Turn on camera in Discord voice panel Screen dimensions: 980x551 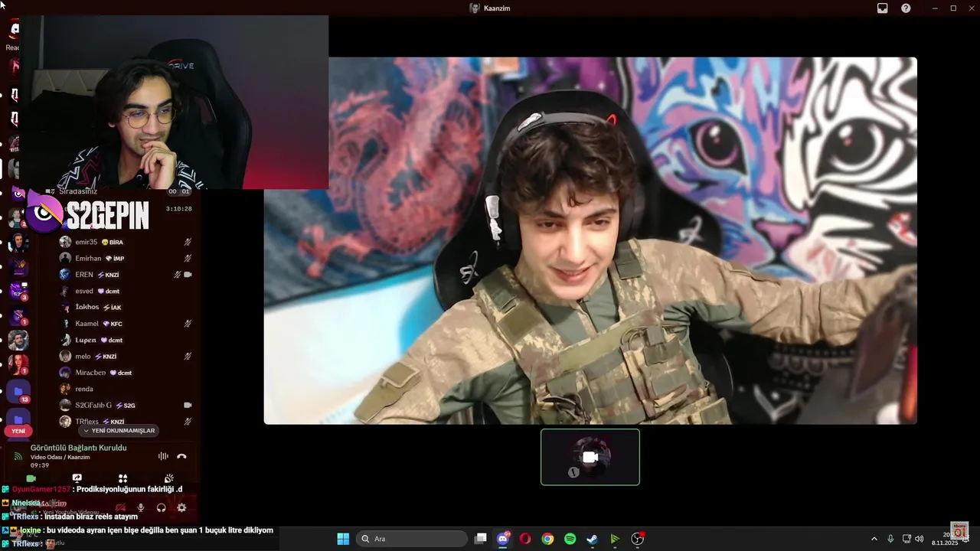point(31,478)
